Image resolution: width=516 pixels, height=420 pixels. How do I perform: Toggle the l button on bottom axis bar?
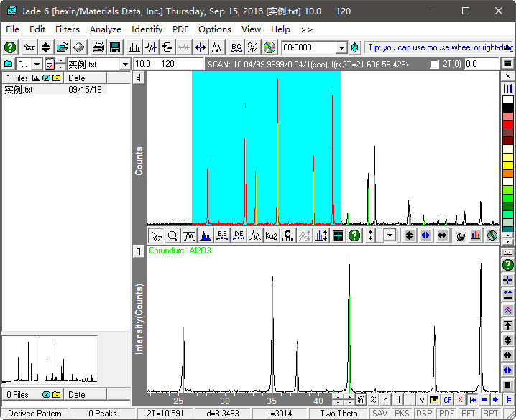click(410, 400)
